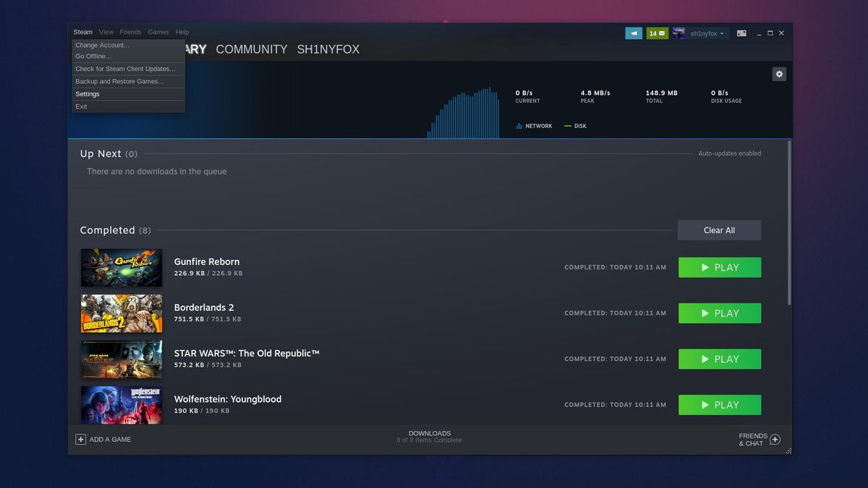This screenshot has width=868, height=488.
Task: Select Check for Steam Client Updates
Action: (128, 69)
